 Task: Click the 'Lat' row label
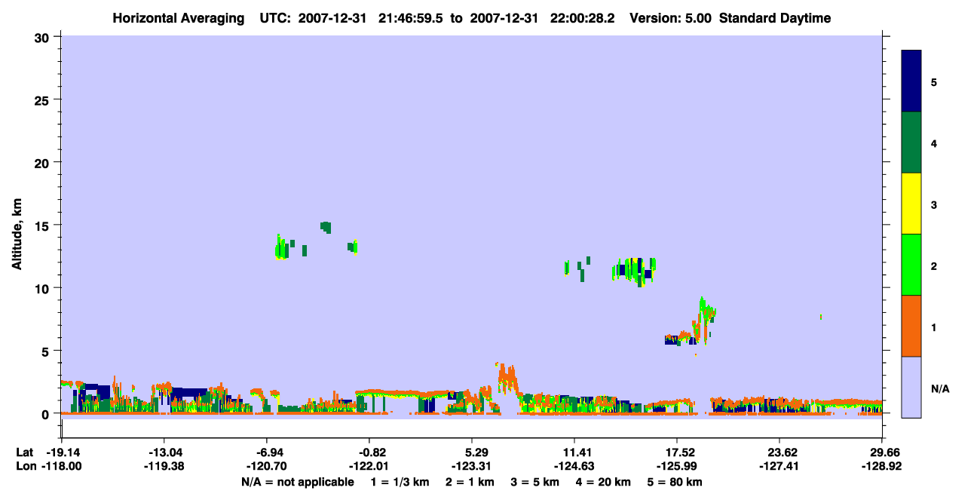pyautogui.click(x=24, y=452)
